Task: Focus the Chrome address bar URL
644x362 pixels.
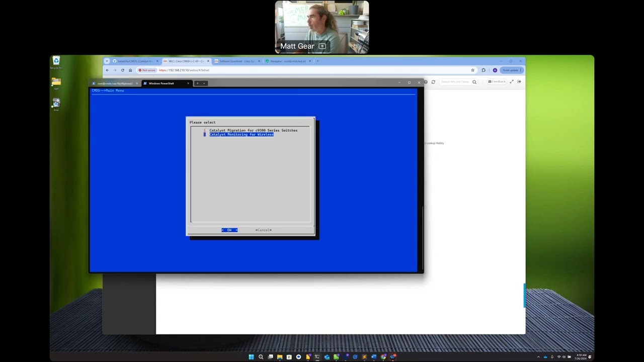Action: [x=184, y=70]
